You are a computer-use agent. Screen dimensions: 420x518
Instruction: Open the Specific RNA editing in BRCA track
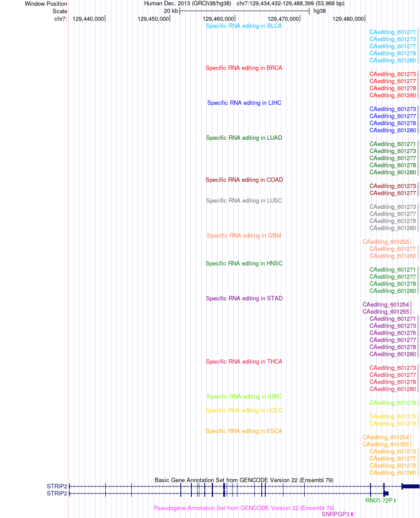coord(244,68)
